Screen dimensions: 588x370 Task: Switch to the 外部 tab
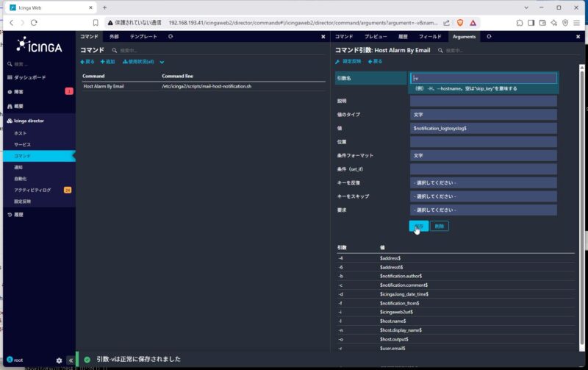pos(115,36)
